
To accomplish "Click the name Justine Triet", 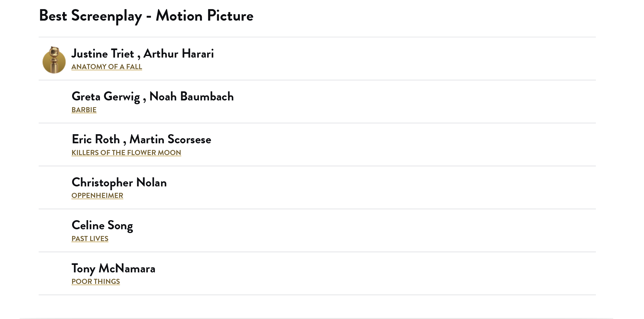I will tap(103, 54).
